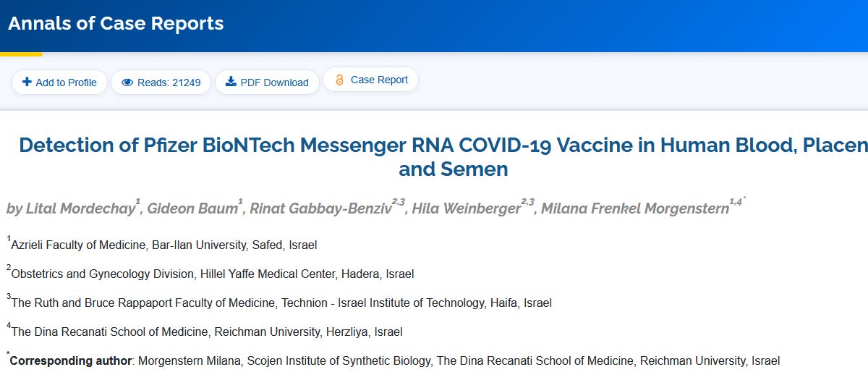Click the download arrow icon for PDF Download
The image size is (868, 380).
[x=231, y=82]
